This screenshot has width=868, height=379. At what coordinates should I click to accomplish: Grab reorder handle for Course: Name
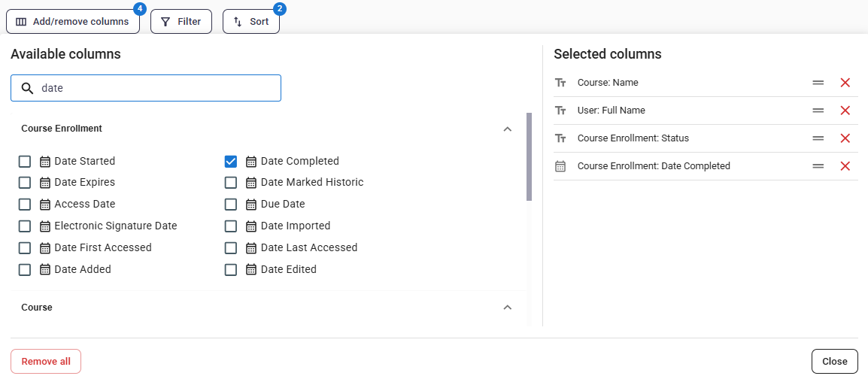point(818,83)
